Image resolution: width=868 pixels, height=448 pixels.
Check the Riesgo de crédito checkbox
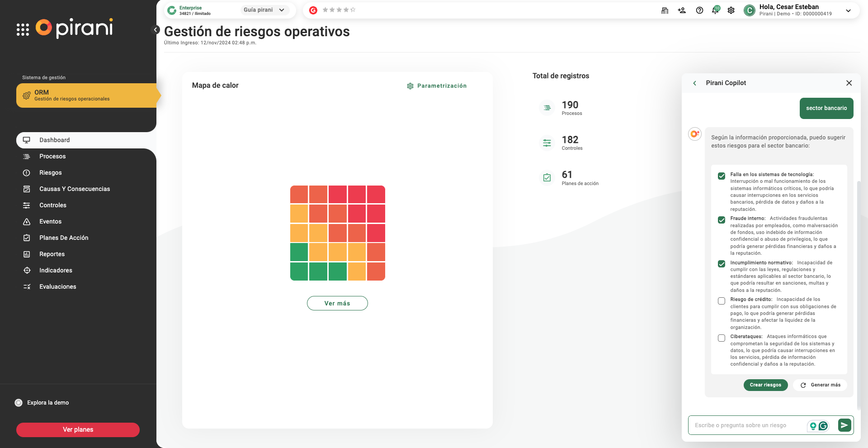click(722, 301)
